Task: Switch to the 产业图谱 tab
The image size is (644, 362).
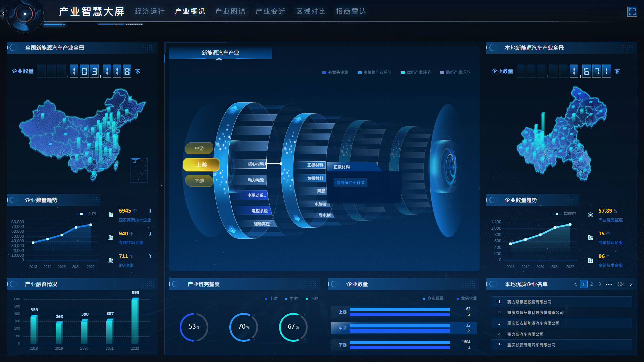Action: pyautogui.click(x=230, y=12)
